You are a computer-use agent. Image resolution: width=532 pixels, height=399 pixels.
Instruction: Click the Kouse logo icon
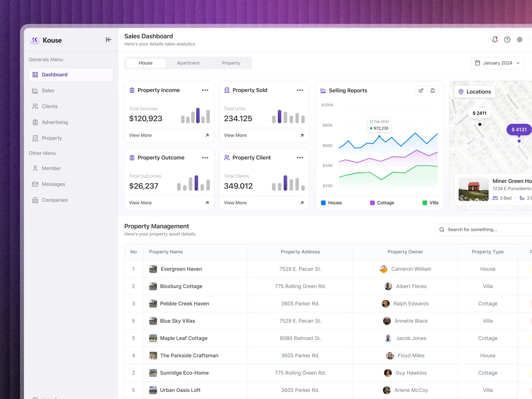35,40
